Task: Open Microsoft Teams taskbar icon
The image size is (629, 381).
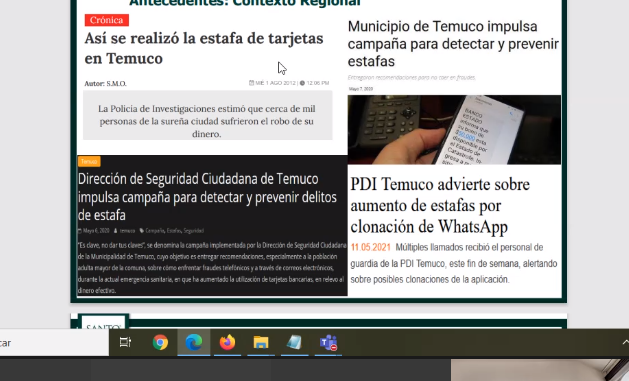Action: click(x=328, y=342)
